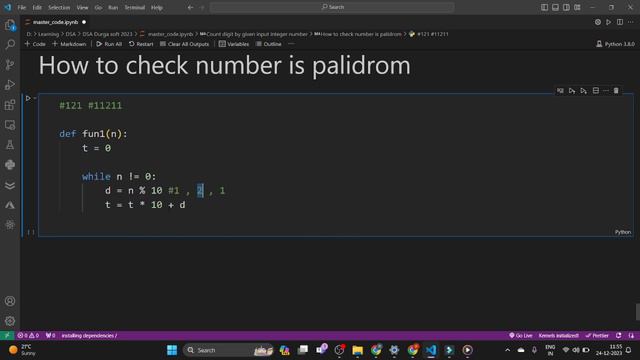Click the Go Live status button

click(521, 336)
